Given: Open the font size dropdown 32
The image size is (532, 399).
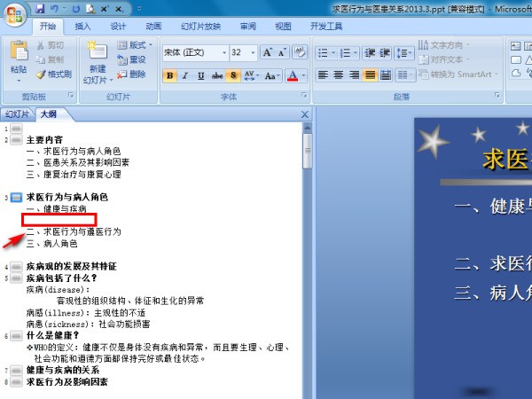Looking at the screenshot, I should (253, 52).
